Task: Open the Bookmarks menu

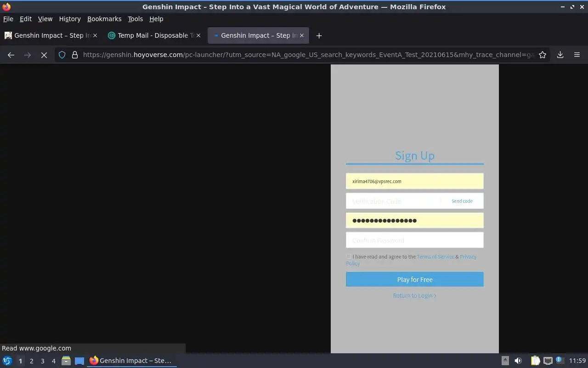Action: (104, 19)
